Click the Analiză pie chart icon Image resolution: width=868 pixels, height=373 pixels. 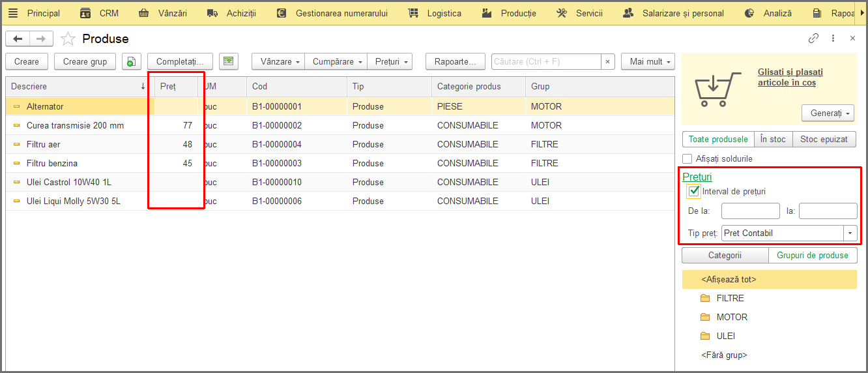click(x=749, y=13)
